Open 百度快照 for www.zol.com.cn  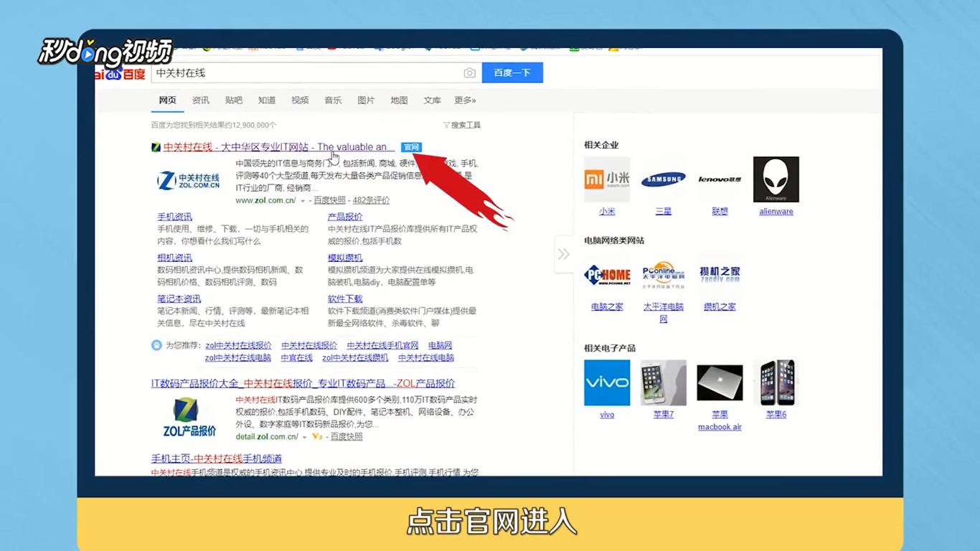[x=330, y=201]
